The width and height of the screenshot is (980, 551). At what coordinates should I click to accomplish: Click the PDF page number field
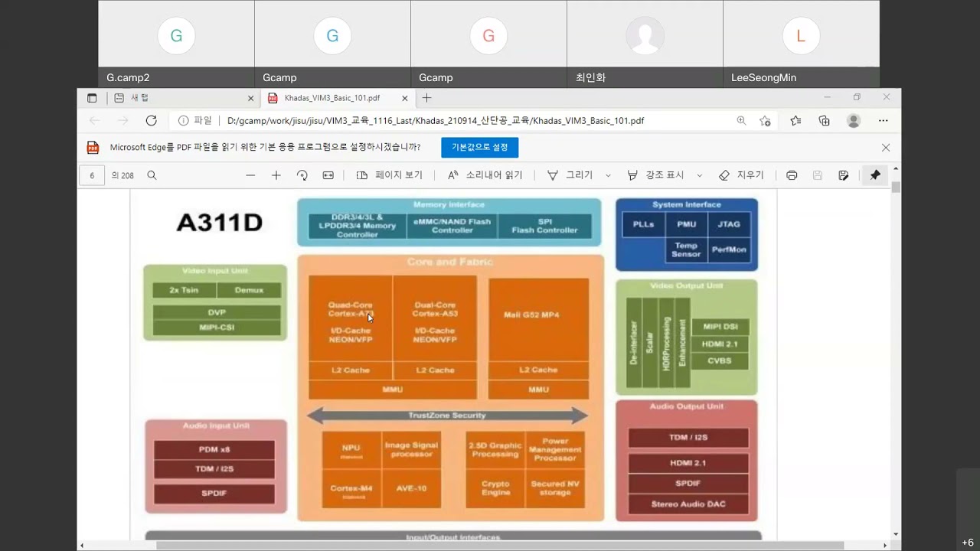(x=92, y=175)
